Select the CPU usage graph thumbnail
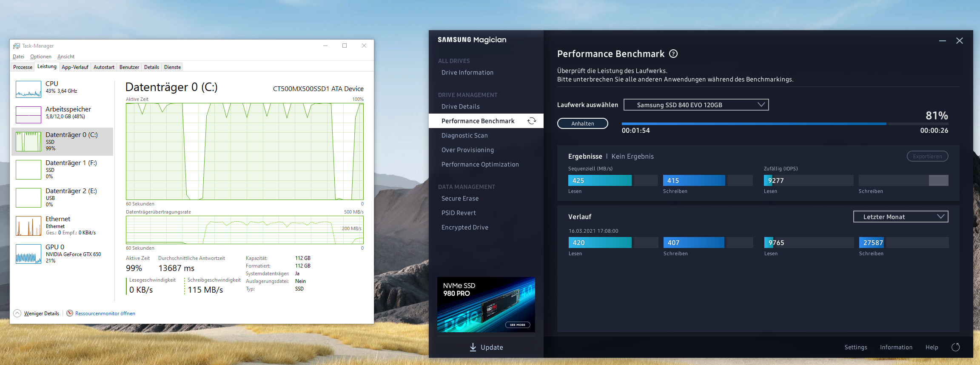 [x=28, y=89]
